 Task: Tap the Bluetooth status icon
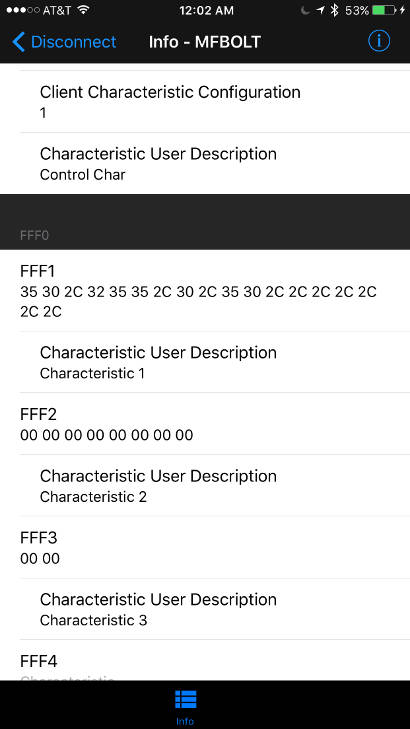(x=334, y=11)
